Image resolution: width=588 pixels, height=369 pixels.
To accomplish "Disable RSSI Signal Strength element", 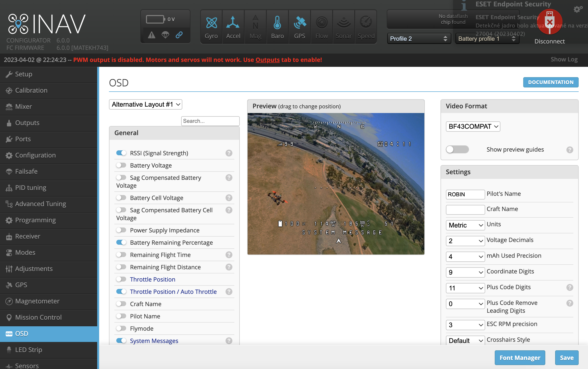I will (121, 153).
